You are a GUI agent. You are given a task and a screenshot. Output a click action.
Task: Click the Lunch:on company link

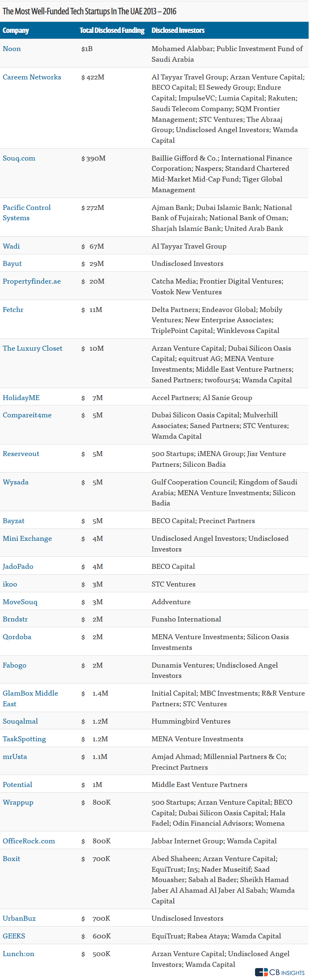coord(19,954)
